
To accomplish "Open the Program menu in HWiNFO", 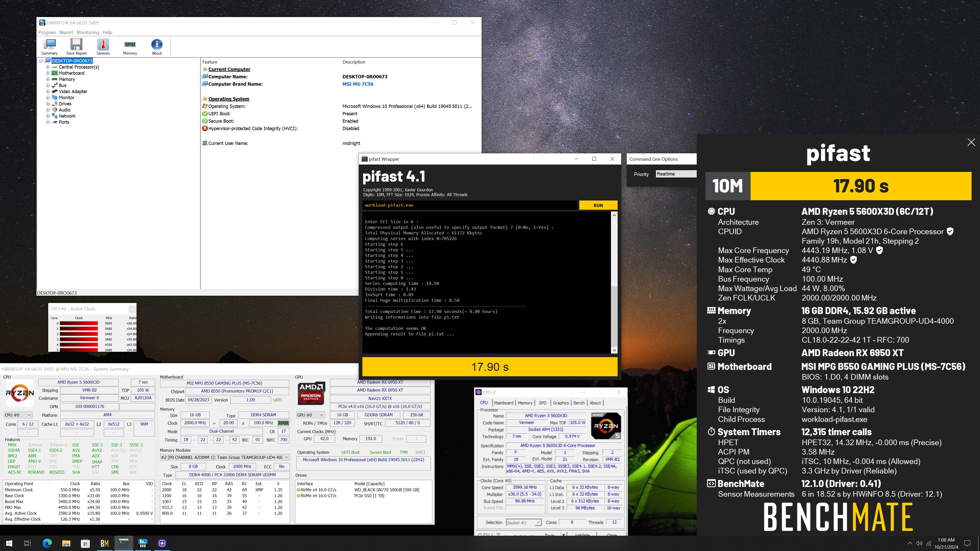I will pyautogui.click(x=47, y=32).
